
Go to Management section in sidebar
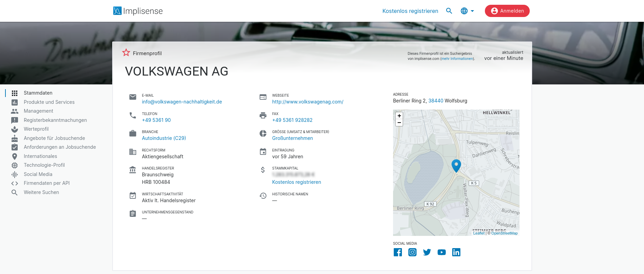click(x=38, y=111)
